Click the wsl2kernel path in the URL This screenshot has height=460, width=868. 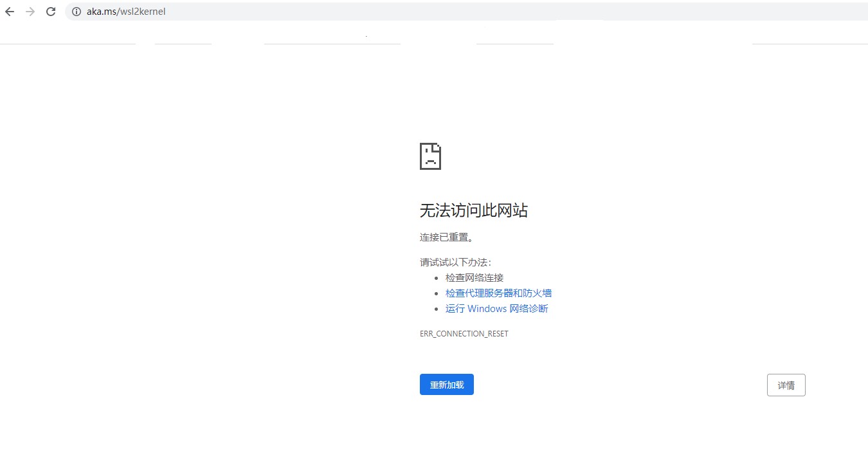(142, 12)
